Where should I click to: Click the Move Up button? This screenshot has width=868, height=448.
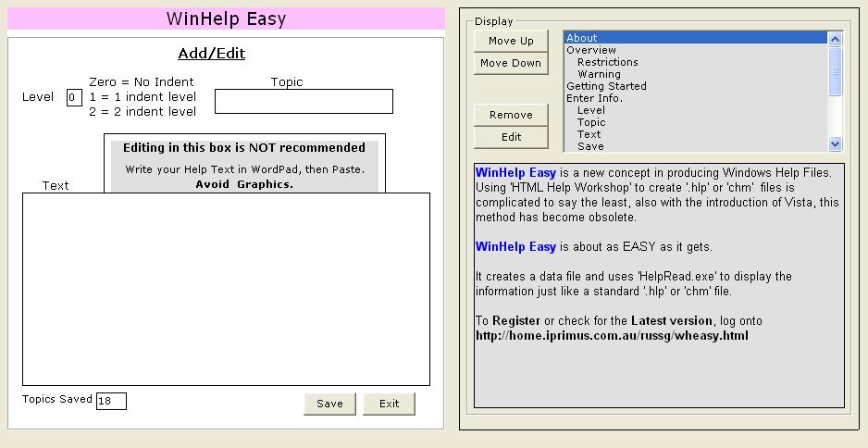pyautogui.click(x=511, y=41)
